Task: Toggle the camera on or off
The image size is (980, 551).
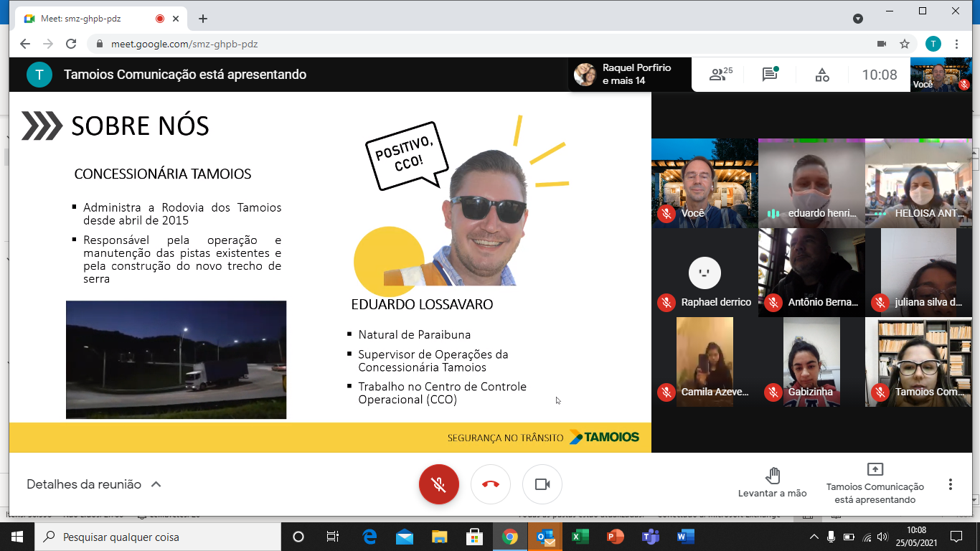Action: (542, 484)
